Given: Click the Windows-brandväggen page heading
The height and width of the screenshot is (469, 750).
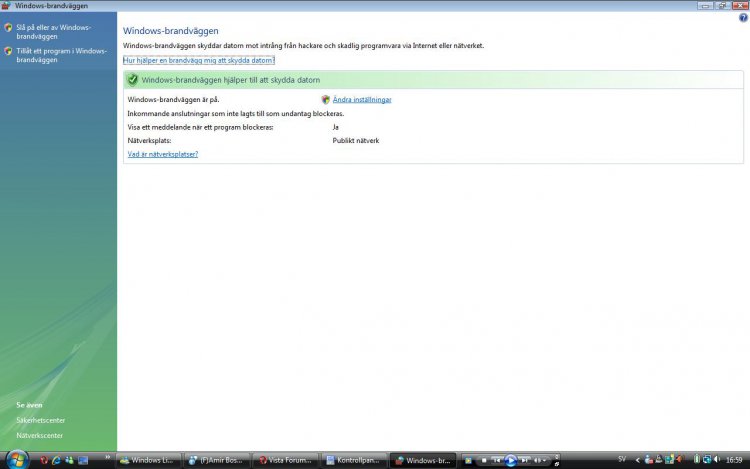Looking at the screenshot, I should [x=171, y=31].
